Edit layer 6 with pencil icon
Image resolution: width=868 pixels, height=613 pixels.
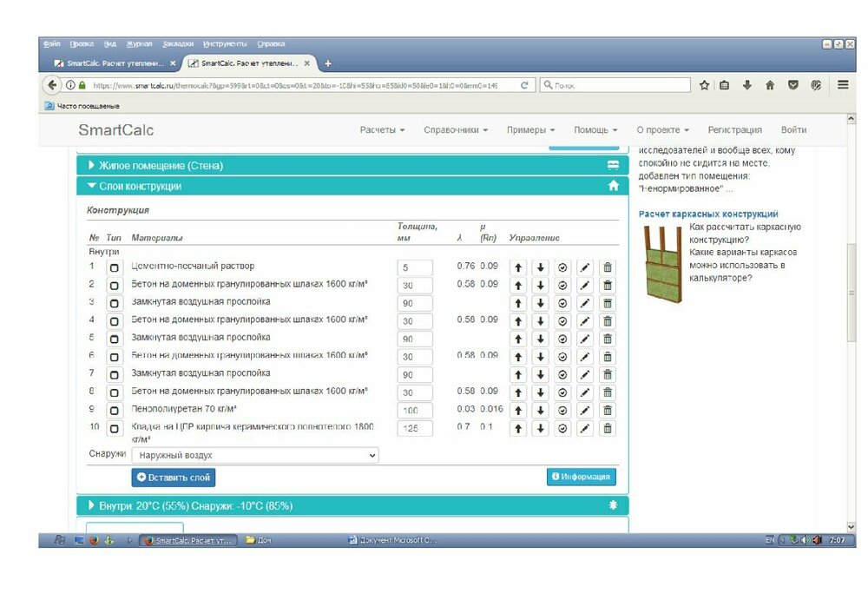584,357
